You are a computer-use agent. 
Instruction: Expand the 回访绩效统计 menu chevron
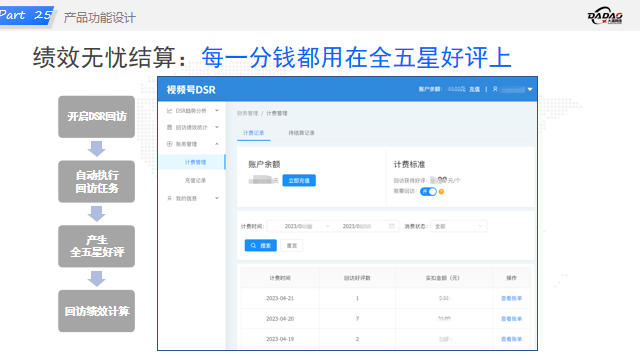217,127
